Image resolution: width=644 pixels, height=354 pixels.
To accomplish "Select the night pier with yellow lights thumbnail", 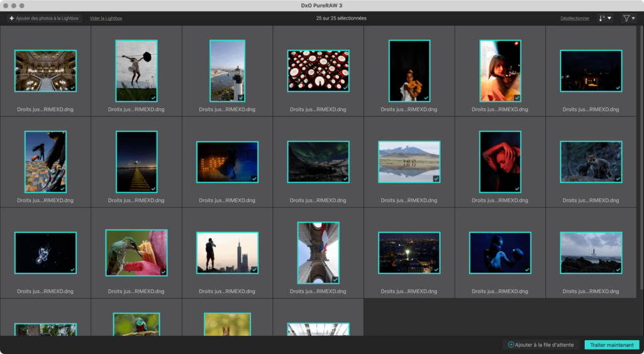I will (136, 162).
